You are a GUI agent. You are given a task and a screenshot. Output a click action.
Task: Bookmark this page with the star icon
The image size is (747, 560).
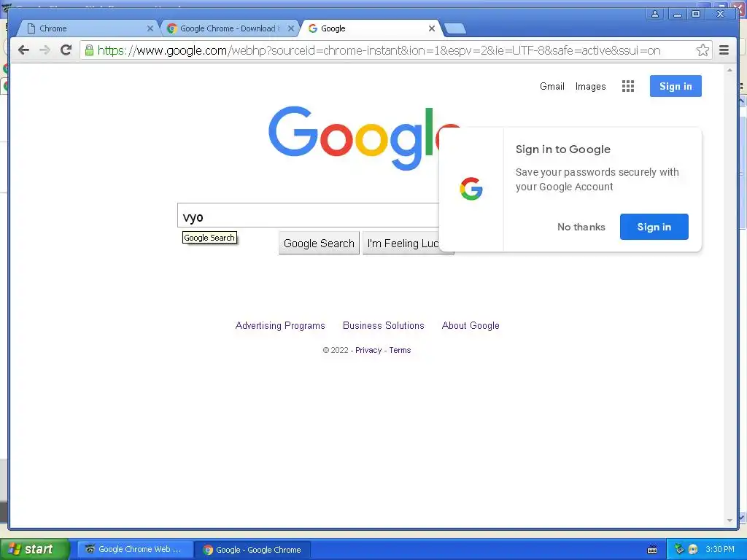pos(703,50)
